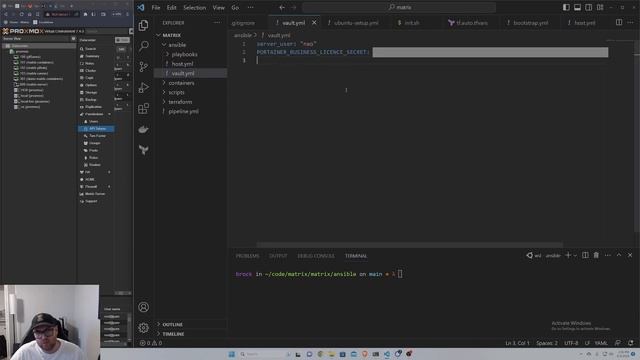Image resolution: width=640 pixels, height=360 pixels.
Task: Open the Docker view in activity bar
Action: coord(143,129)
